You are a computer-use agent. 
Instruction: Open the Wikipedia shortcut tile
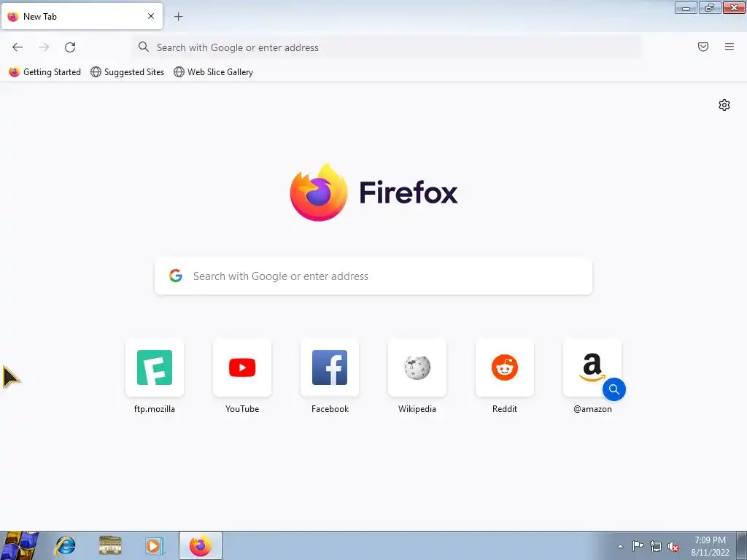click(417, 367)
